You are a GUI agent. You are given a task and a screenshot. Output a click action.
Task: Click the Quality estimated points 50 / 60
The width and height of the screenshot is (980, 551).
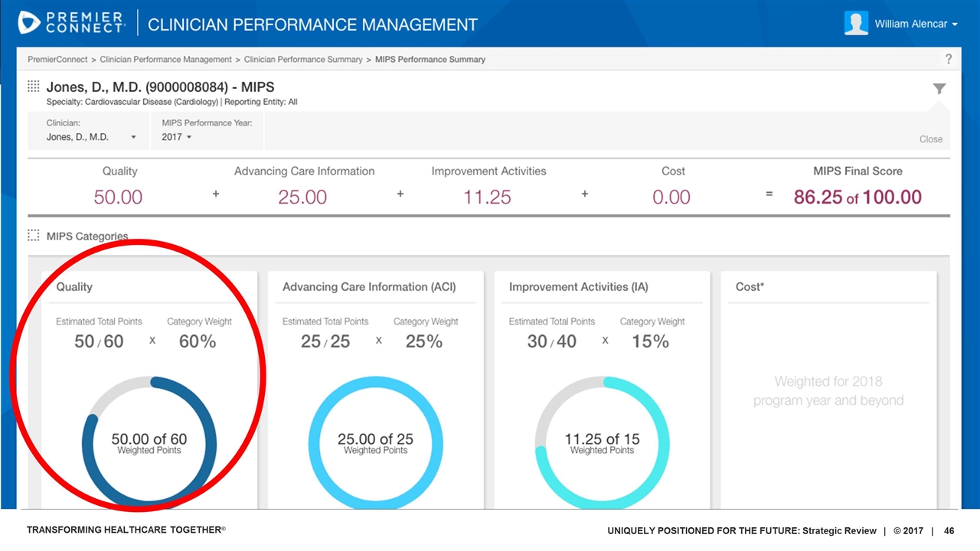pyautogui.click(x=99, y=341)
